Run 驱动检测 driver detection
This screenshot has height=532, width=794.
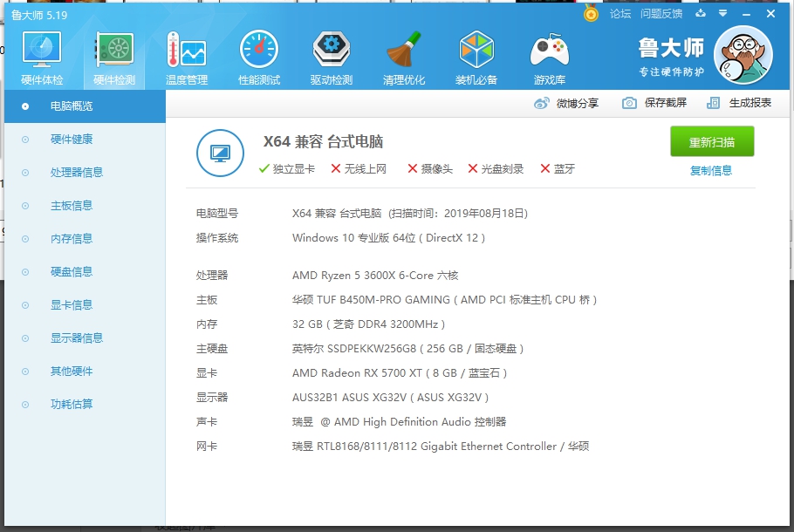pos(330,55)
